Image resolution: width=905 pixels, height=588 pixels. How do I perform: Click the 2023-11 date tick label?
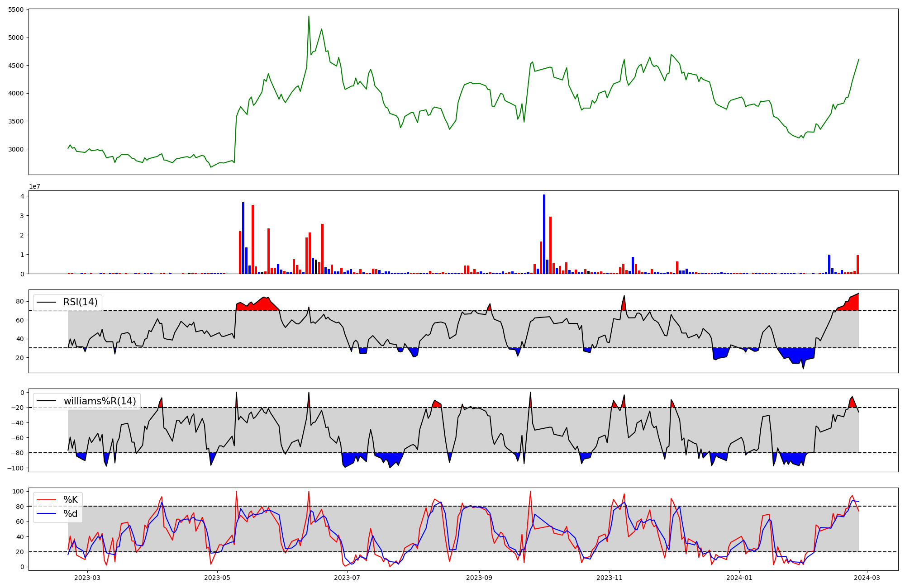click(610, 578)
